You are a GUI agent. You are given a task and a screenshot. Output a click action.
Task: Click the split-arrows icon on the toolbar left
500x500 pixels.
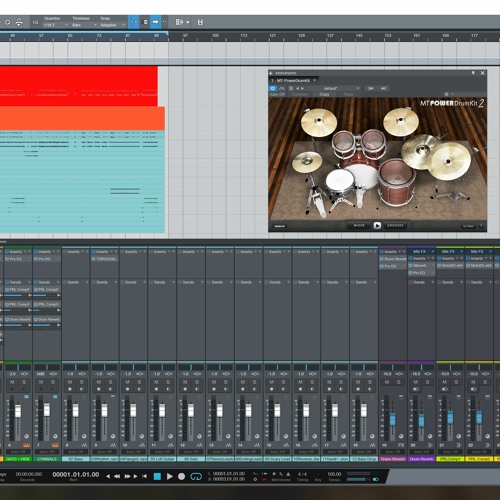[x=19, y=22]
